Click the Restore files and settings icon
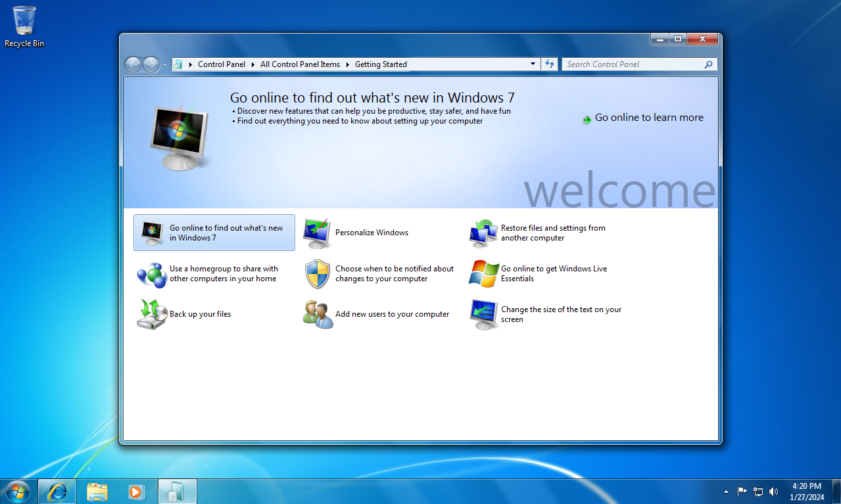This screenshot has height=504, width=841. (483, 233)
